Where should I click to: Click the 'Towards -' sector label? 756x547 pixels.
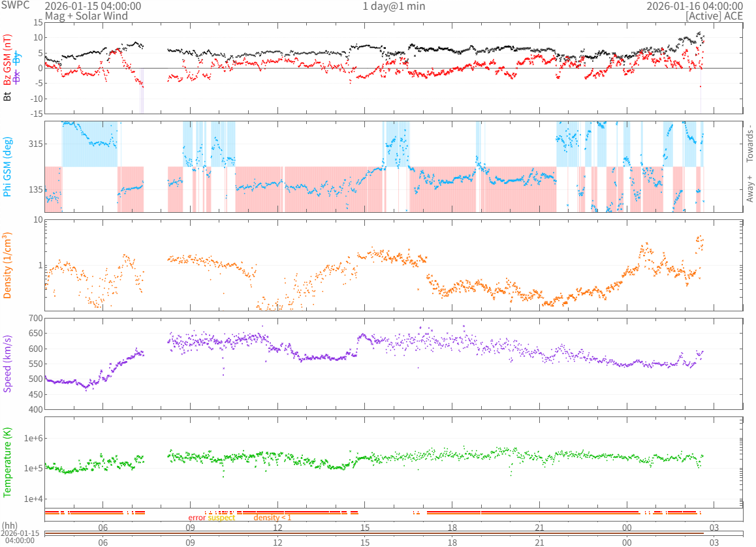[749, 144]
